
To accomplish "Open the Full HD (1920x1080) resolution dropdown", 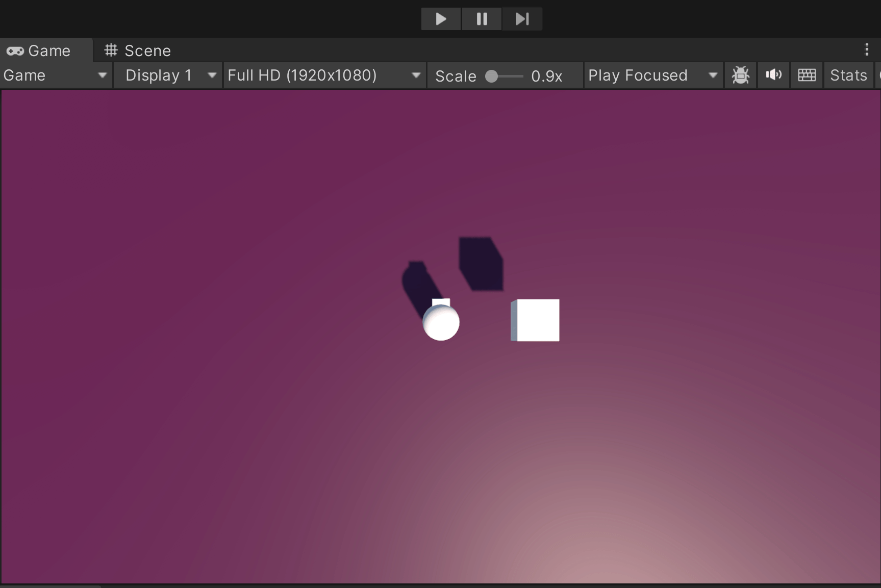I will pos(324,75).
